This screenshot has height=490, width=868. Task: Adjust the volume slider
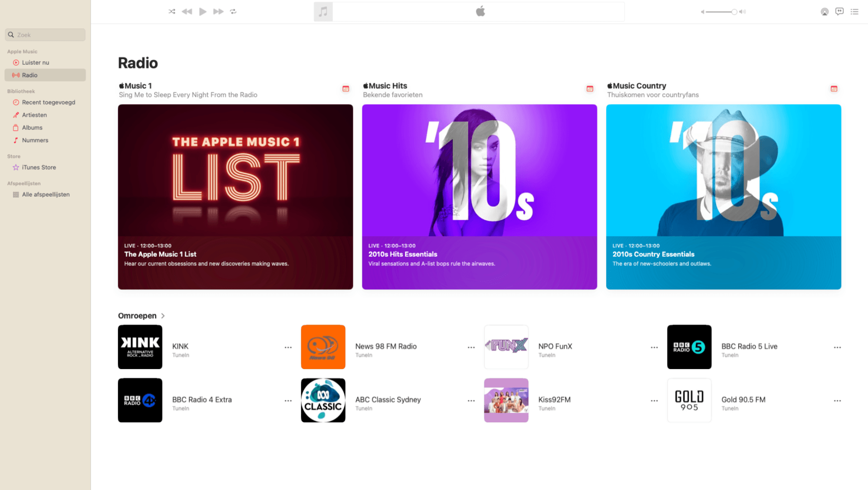pos(721,12)
